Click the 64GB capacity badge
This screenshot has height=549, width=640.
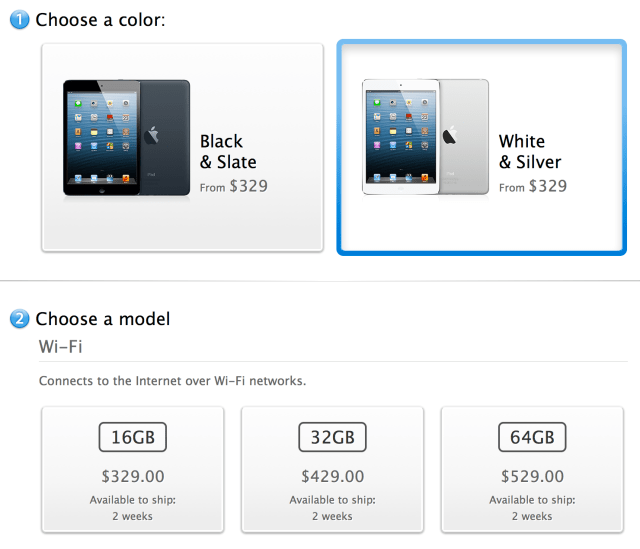[531, 438]
